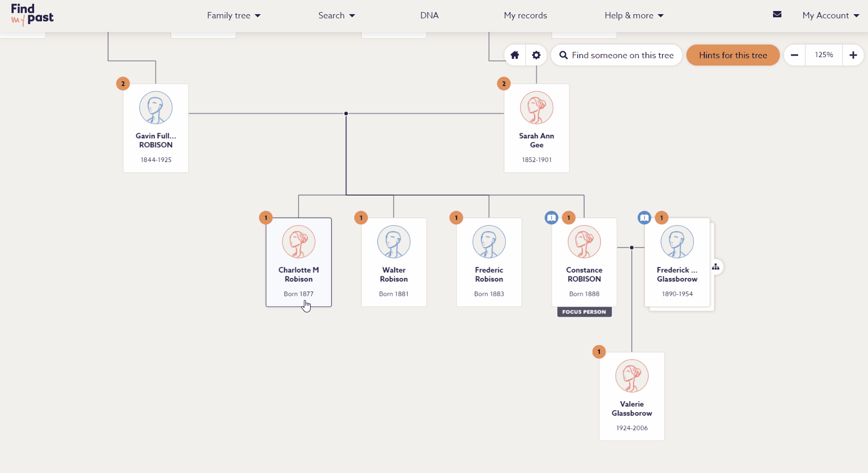Zoom in with the plus button
This screenshot has width=868, height=473.
853,55
